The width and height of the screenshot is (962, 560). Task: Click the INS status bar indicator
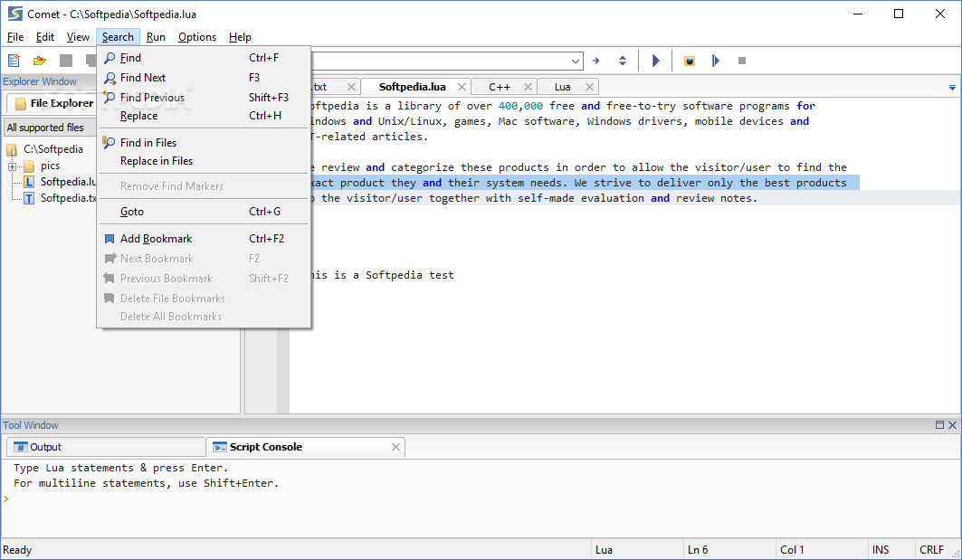(x=881, y=549)
